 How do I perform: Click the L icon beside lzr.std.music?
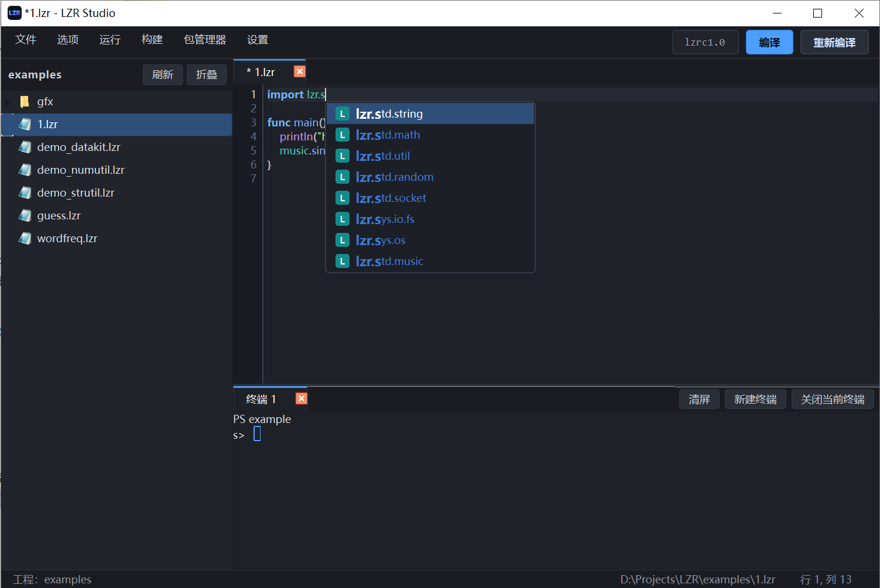[x=343, y=262]
